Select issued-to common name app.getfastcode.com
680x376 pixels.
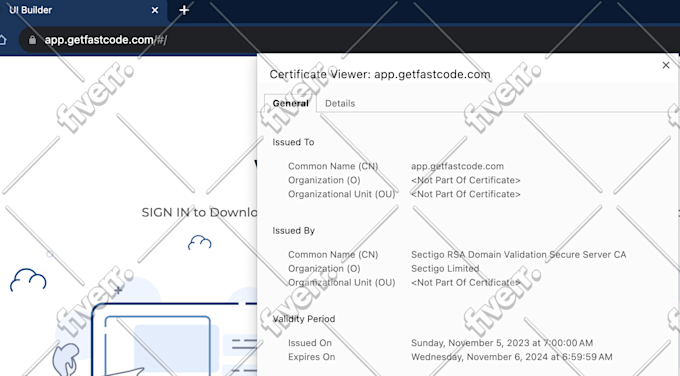458,166
